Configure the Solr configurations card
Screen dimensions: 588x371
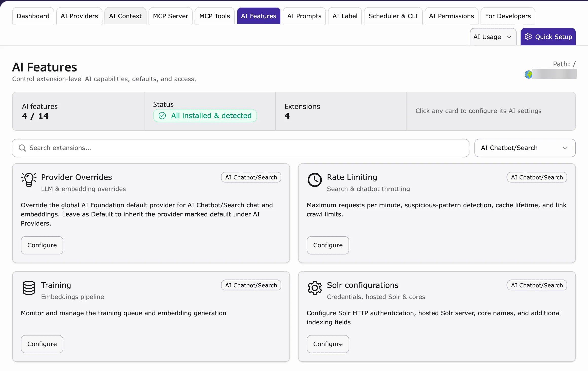coord(328,344)
